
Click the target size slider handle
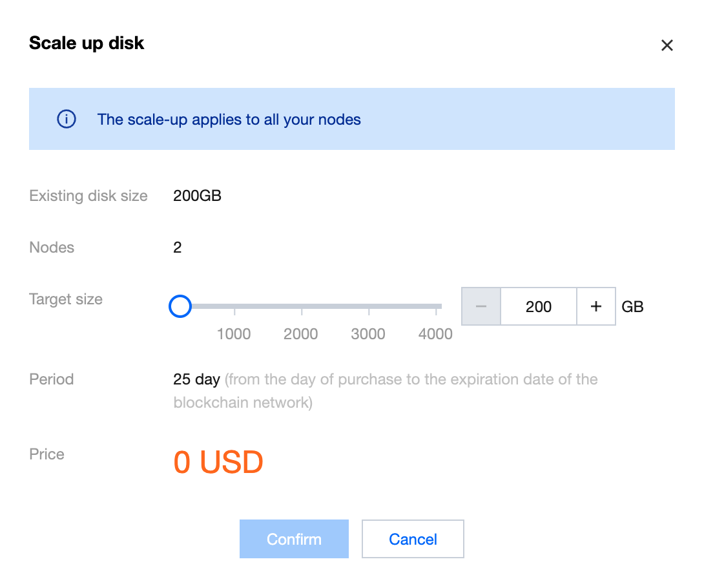[x=180, y=306]
